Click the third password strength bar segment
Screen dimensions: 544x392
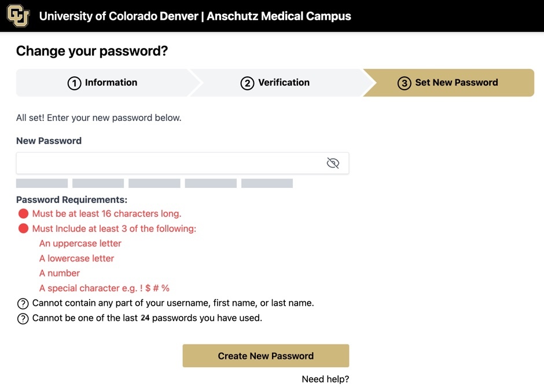[x=155, y=183]
